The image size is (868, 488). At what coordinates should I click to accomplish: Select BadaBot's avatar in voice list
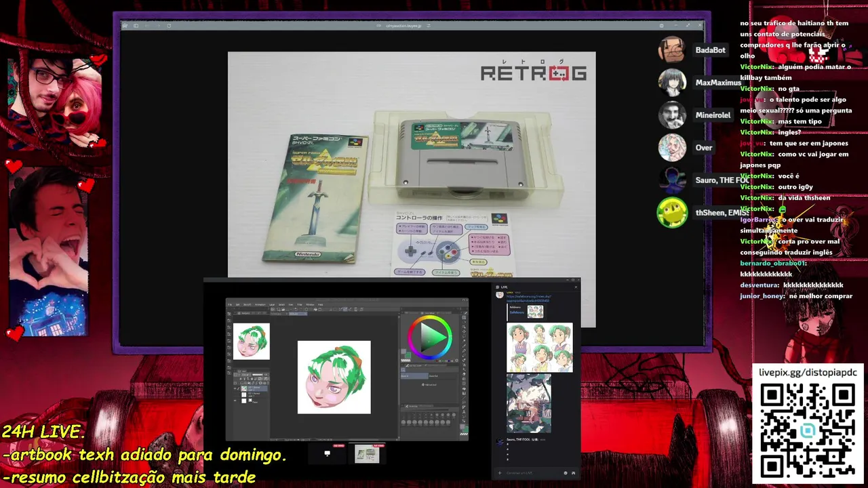pos(672,50)
